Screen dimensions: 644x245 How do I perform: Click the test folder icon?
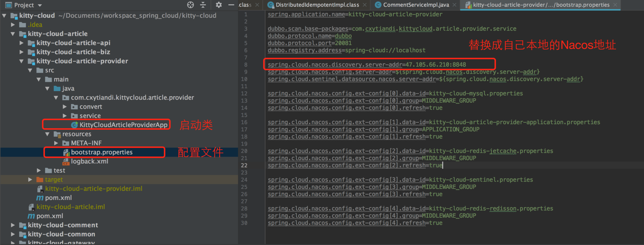click(x=49, y=171)
